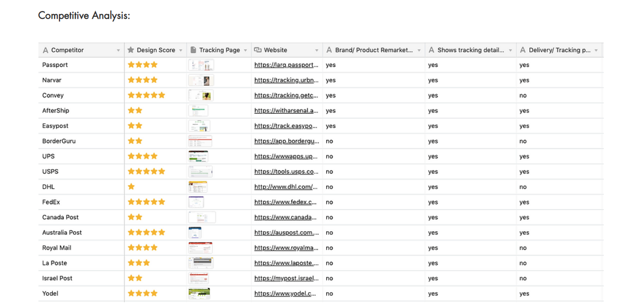Open the Competitor column dropdown arrow

click(x=118, y=50)
